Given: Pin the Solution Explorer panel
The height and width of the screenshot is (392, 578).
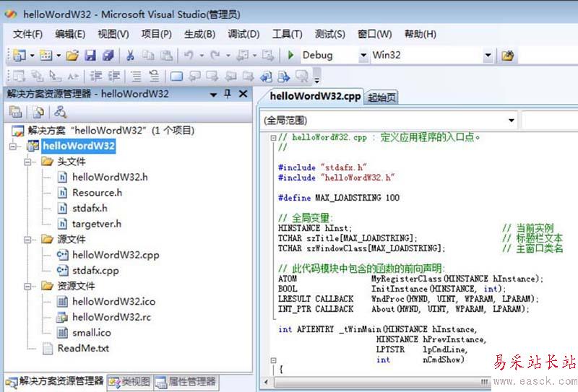Looking at the screenshot, I should [x=228, y=94].
